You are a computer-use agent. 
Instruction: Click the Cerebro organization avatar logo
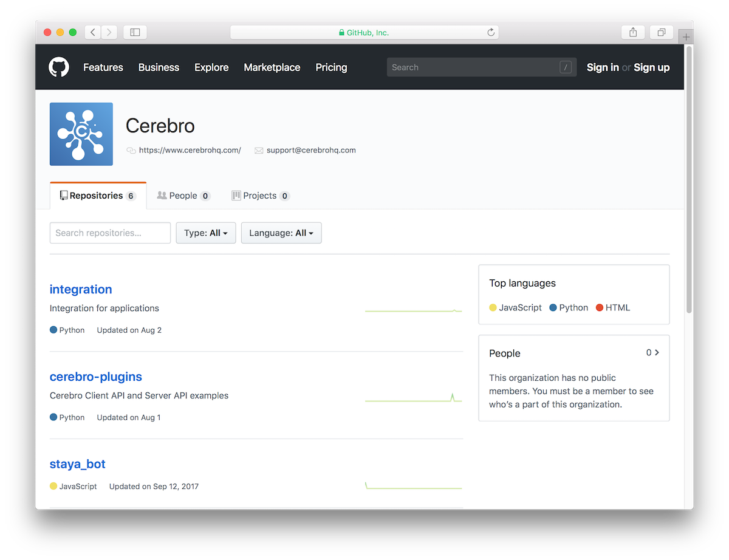pyautogui.click(x=81, y=134)
